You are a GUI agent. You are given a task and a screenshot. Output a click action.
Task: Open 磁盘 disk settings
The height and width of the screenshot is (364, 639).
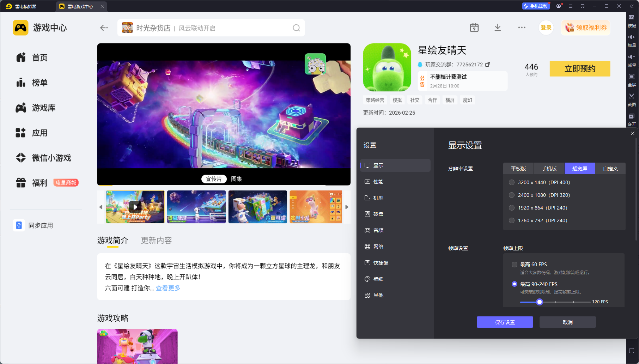[x=395, y=214]
